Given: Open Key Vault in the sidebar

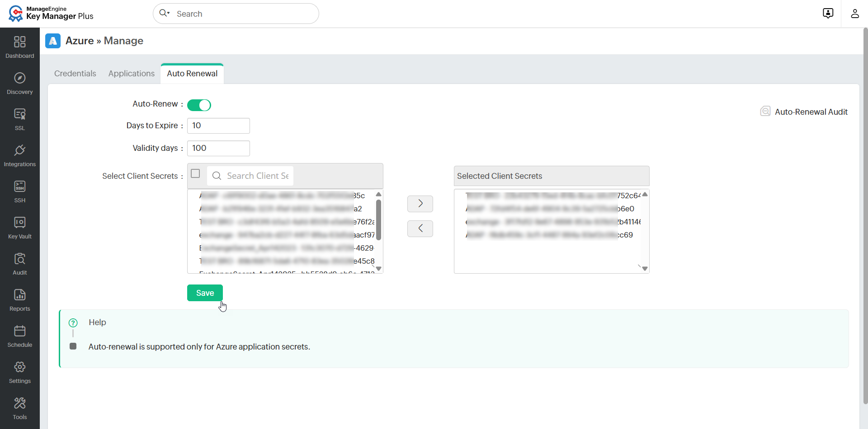Looking at the screenshot, I should 20,228.
